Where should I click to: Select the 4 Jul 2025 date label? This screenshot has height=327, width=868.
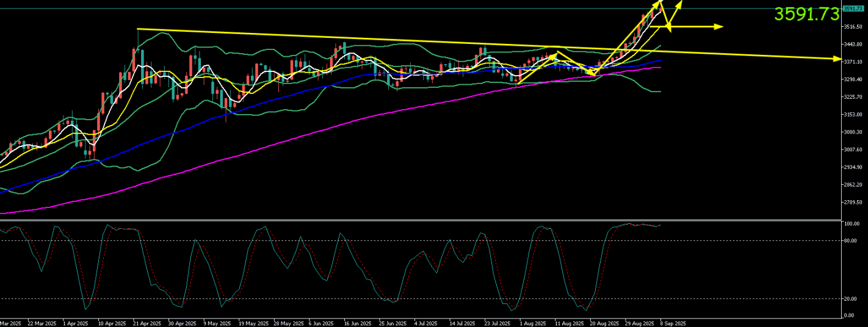(x=425, y=323)
